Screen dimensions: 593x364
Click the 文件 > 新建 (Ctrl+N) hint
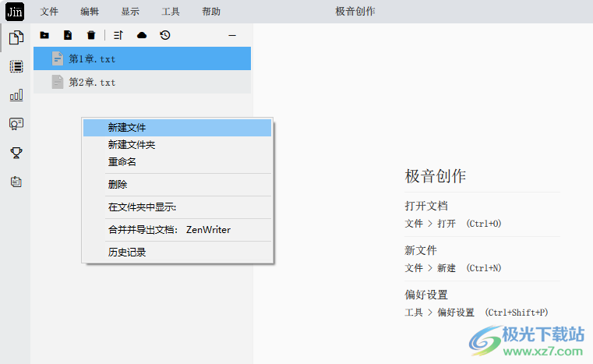coord(453,268)
